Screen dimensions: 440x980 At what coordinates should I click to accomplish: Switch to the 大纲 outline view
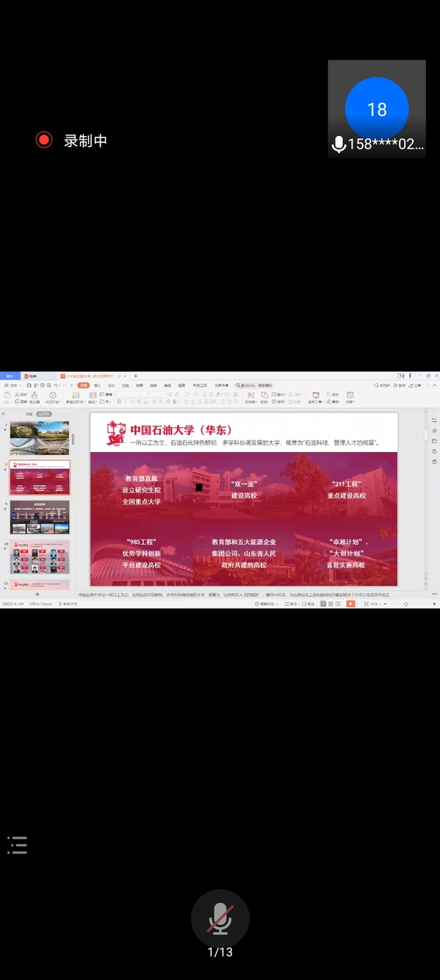29,414
